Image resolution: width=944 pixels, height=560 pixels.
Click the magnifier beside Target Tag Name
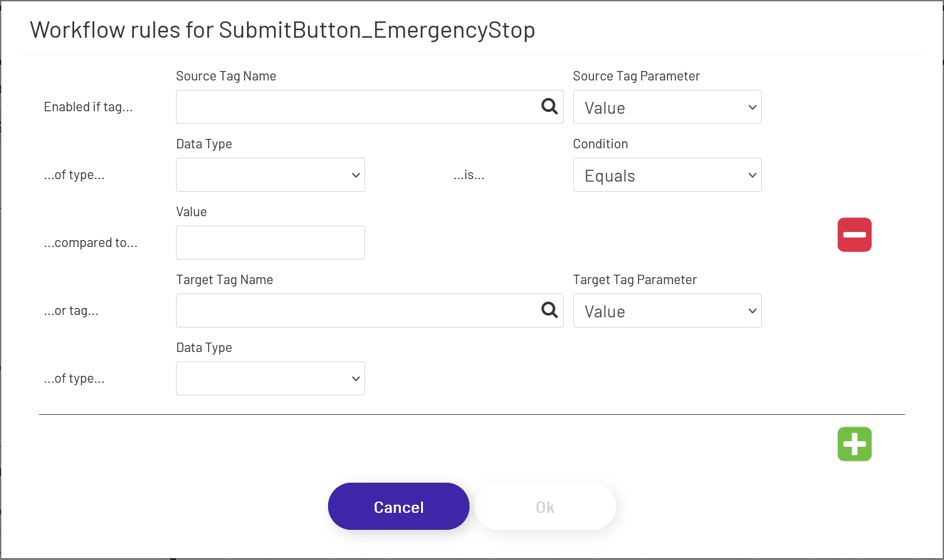[549, 310]
